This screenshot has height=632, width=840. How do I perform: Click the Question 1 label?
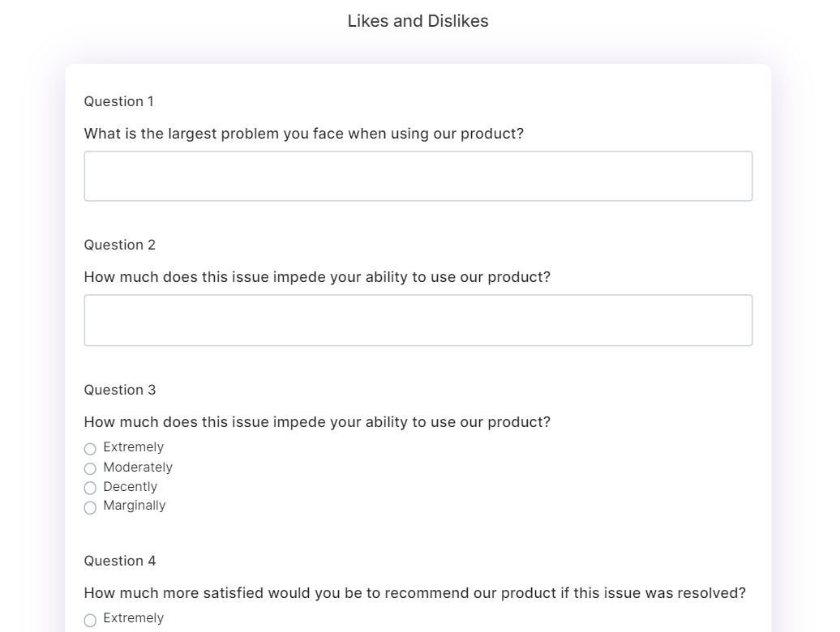pos(118,101)
